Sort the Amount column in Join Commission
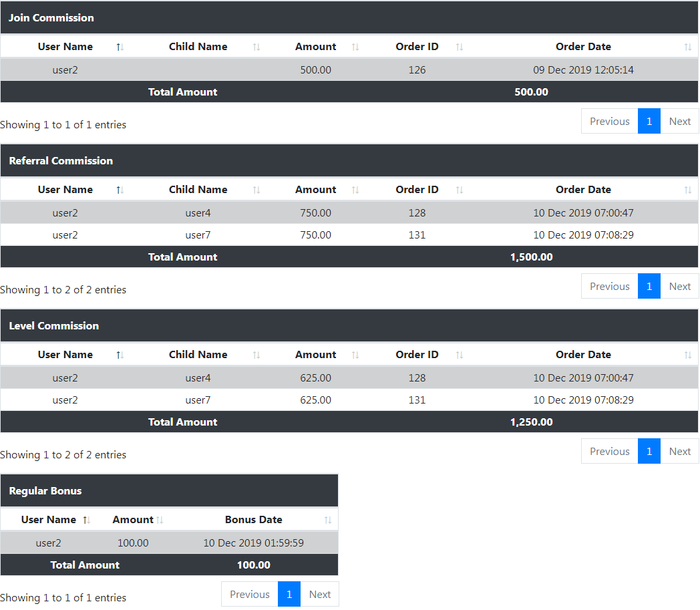Viewport: 700px width, 610px height. click(x=355, y=46)
